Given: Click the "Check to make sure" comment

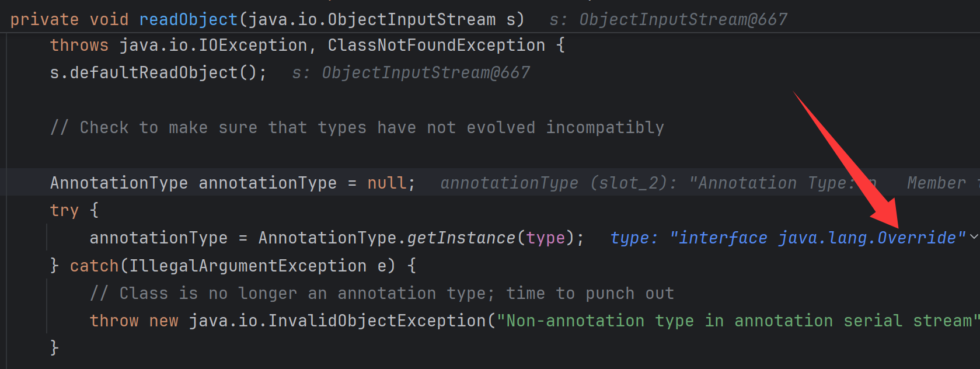Looking at the screenshot, I should 357,128.
